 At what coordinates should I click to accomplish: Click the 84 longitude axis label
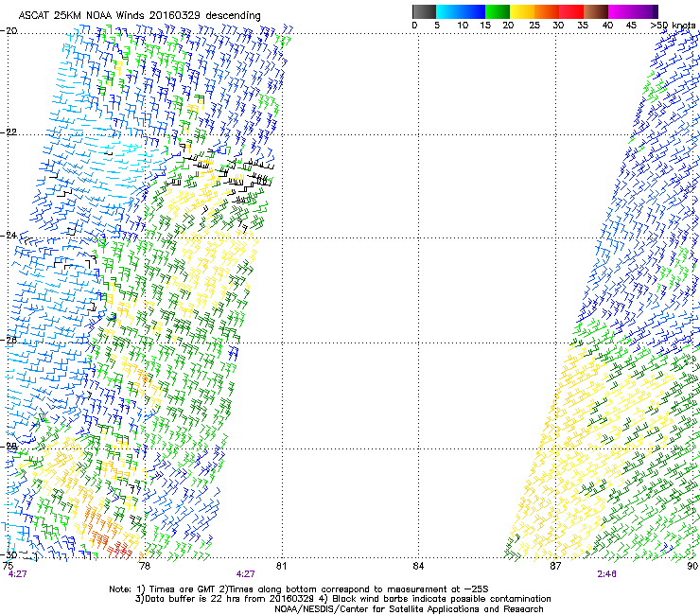tap(418, 566)
